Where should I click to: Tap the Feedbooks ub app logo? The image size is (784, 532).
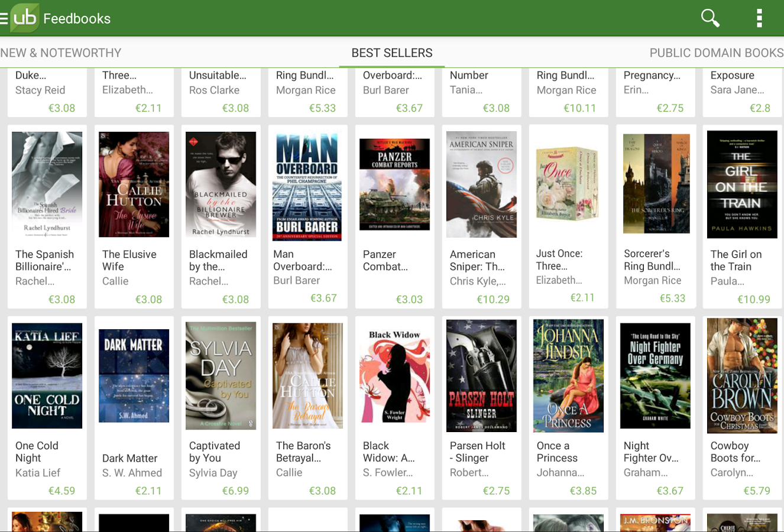25,18
